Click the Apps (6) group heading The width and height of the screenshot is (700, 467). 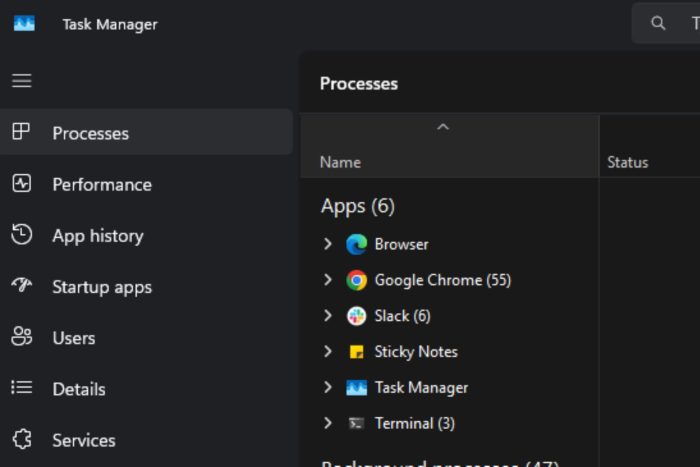coord(358,206)
